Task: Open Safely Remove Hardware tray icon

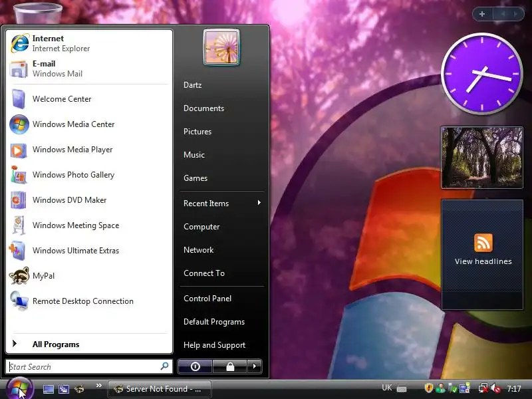Action: (x=452, y=388)
